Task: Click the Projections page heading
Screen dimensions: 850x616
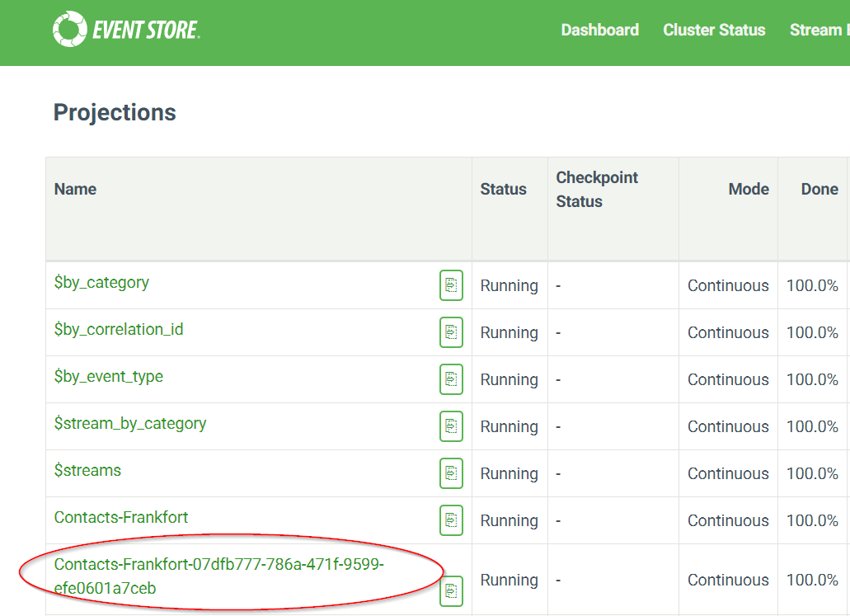Action: pos(115,112)
